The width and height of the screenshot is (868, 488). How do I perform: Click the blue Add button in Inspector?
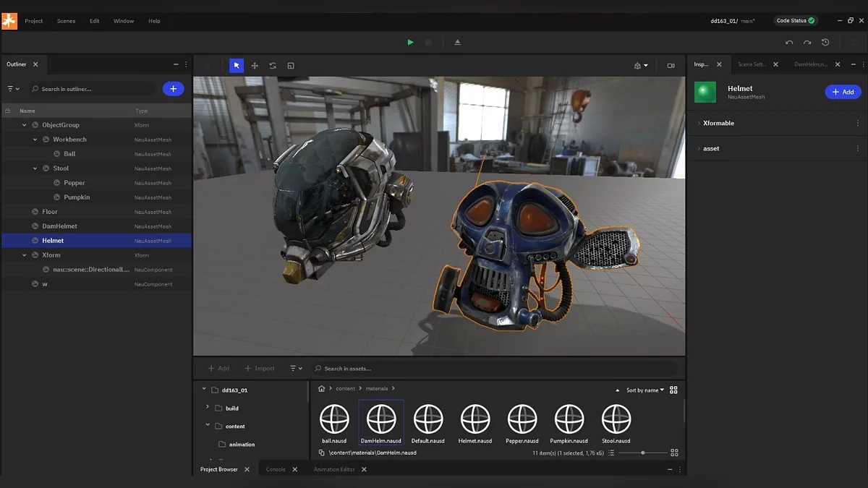click(843, 92)
